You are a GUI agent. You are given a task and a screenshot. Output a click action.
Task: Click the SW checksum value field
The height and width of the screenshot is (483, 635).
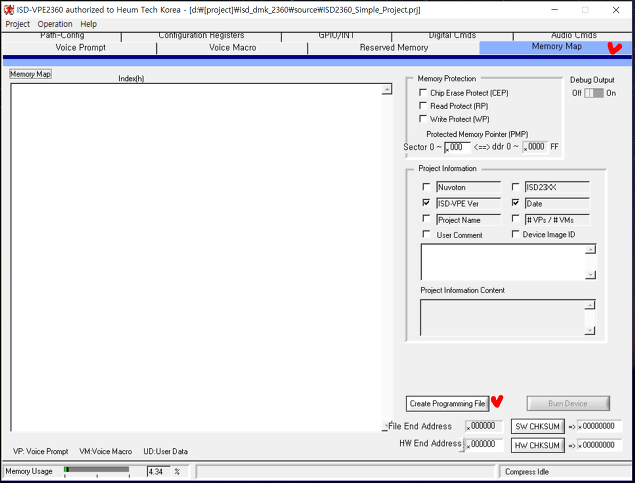(x=599, y=426)
